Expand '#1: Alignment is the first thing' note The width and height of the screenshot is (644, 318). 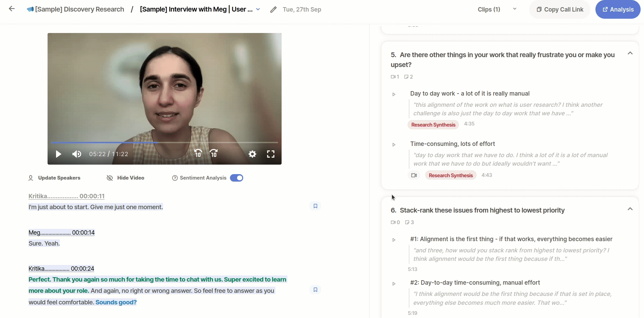click(x=394, y=240)
